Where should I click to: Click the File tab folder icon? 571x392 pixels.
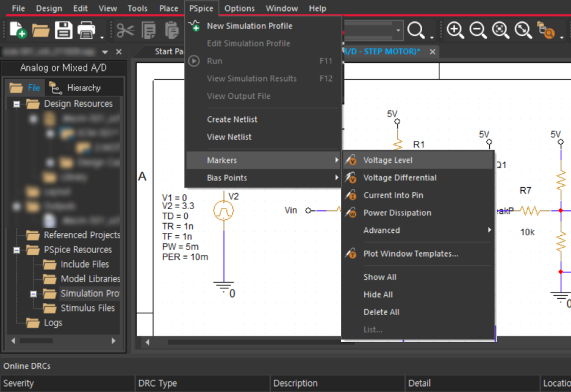tap(16, 88)
